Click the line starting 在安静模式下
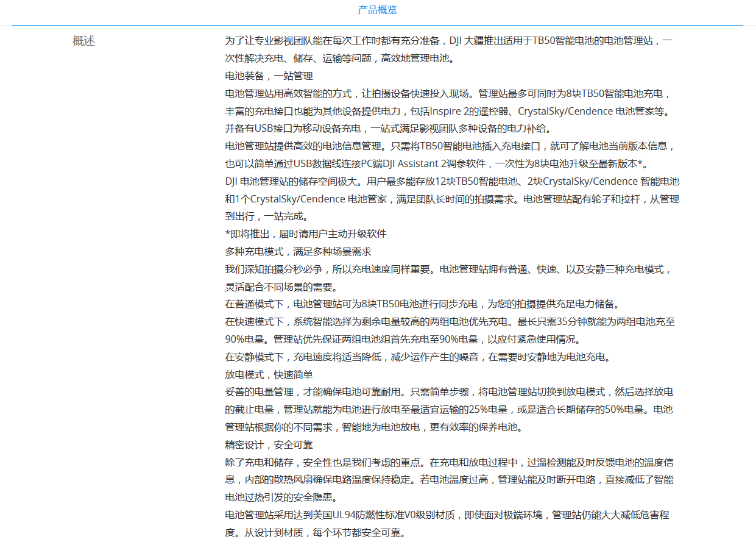Viewport: 756px width, 542px height. [x=418, y=357]
